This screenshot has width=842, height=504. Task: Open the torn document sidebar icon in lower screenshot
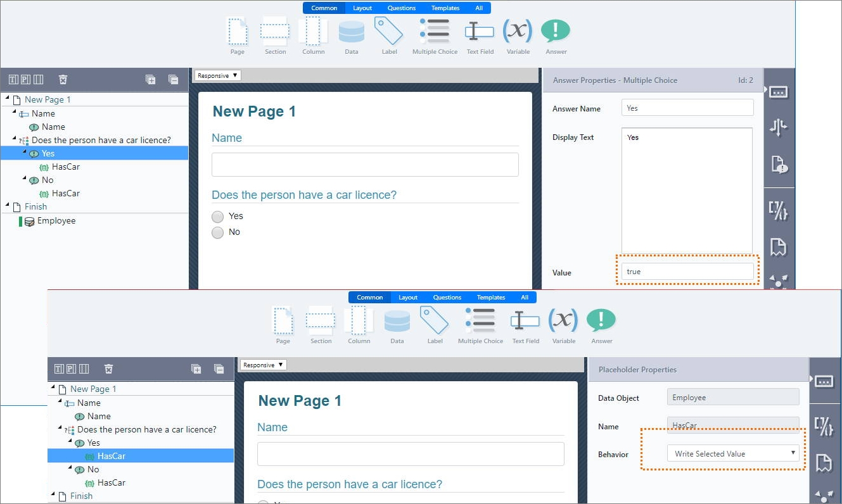(824, 463)
